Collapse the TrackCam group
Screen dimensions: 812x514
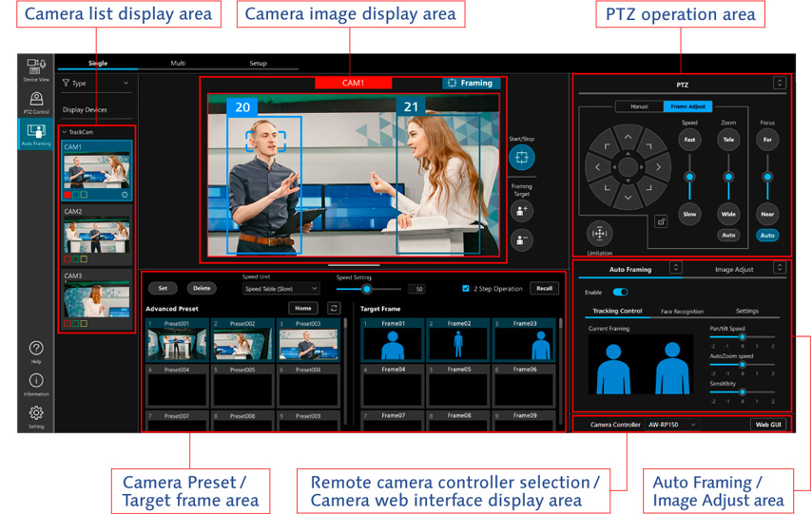(65, 132)
